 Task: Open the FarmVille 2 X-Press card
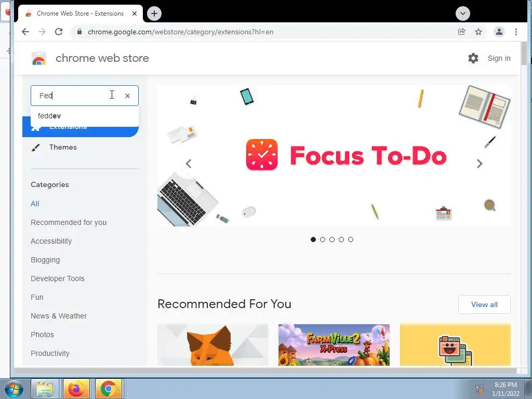tap(334, 345)
